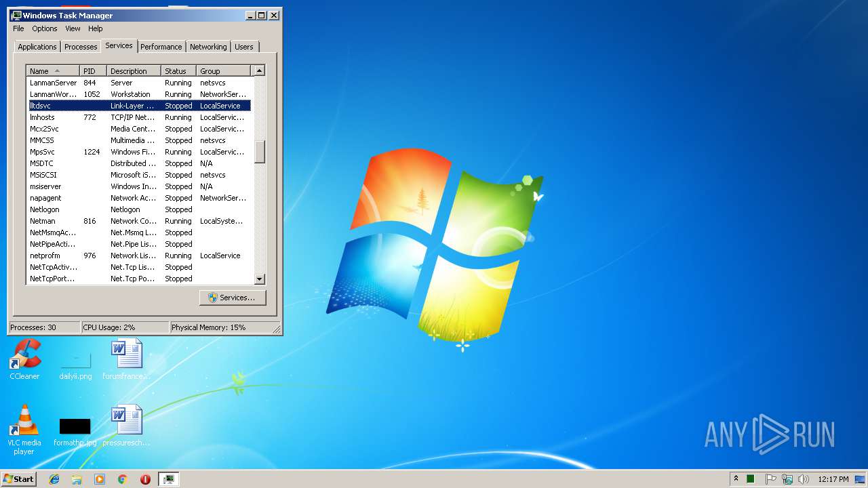Open View menu in Task Manager
868x488 pixels.
(x=73, y=28)
